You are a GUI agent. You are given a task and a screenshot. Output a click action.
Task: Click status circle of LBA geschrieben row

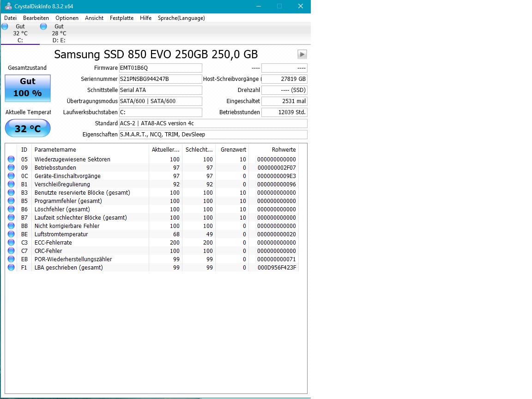pyautogui.click(x=11, y=267)
